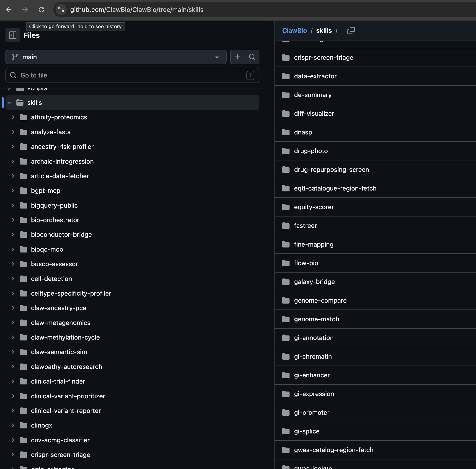Collapse the skills folder in the tree
This screenshot has width=476, height=469.
point(9,103)
